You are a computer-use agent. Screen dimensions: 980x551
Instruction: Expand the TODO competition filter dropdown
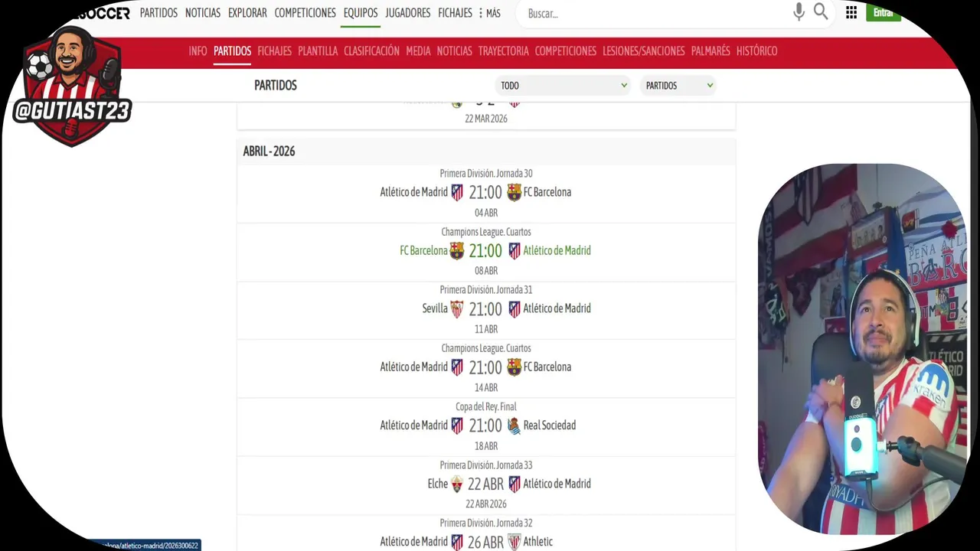point(563,86)
